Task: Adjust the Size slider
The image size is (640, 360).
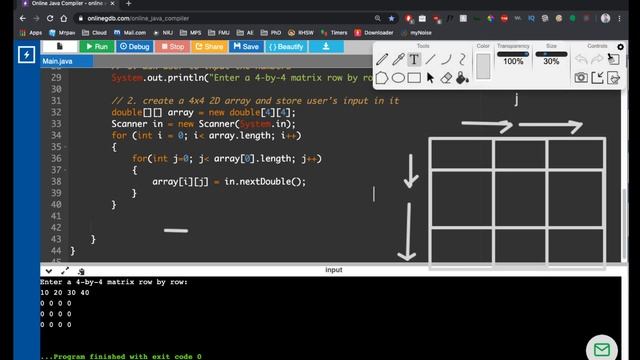Action: (551, 54)
